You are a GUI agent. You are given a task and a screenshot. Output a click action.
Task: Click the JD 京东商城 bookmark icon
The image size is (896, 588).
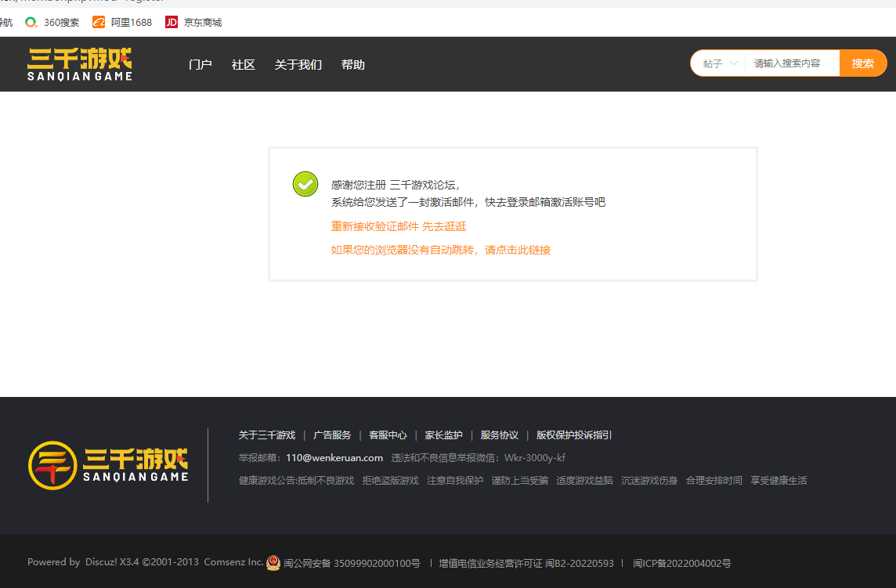click(172, 22)
